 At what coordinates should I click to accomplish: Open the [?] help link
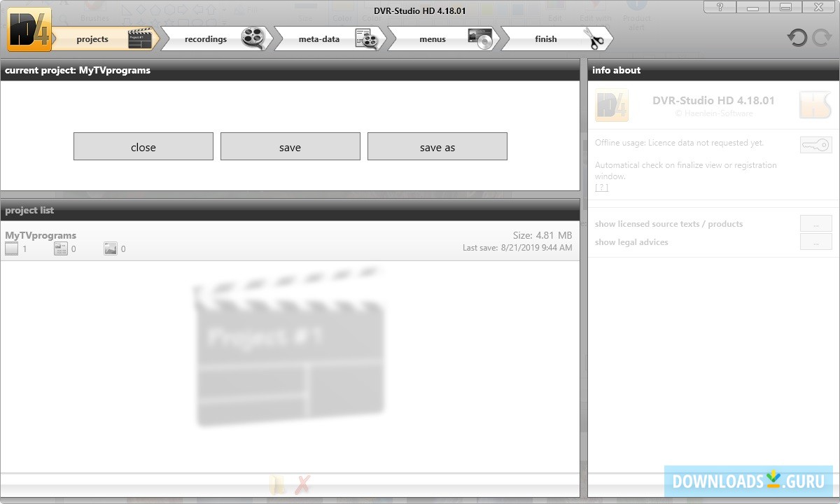[x=601, y=188]
